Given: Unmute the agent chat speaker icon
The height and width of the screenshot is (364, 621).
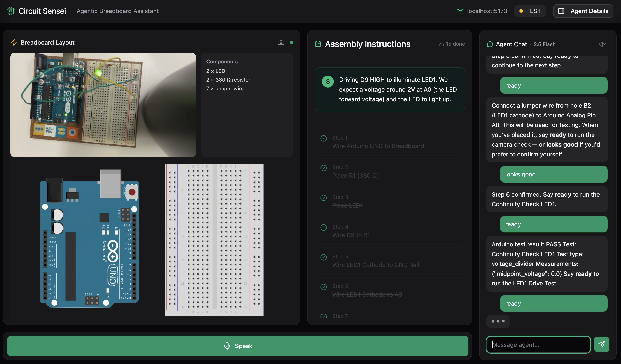Looking at the screenshot, I should [x=602, y=44].
